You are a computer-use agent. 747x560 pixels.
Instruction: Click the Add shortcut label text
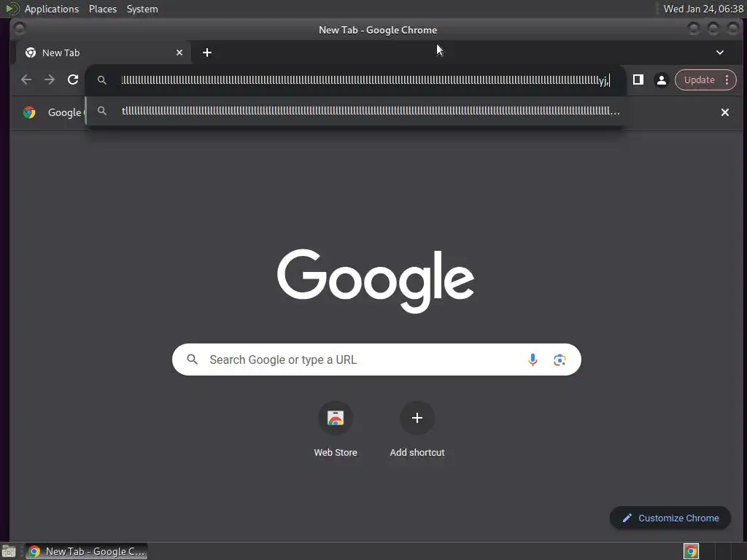pos(417,452)
